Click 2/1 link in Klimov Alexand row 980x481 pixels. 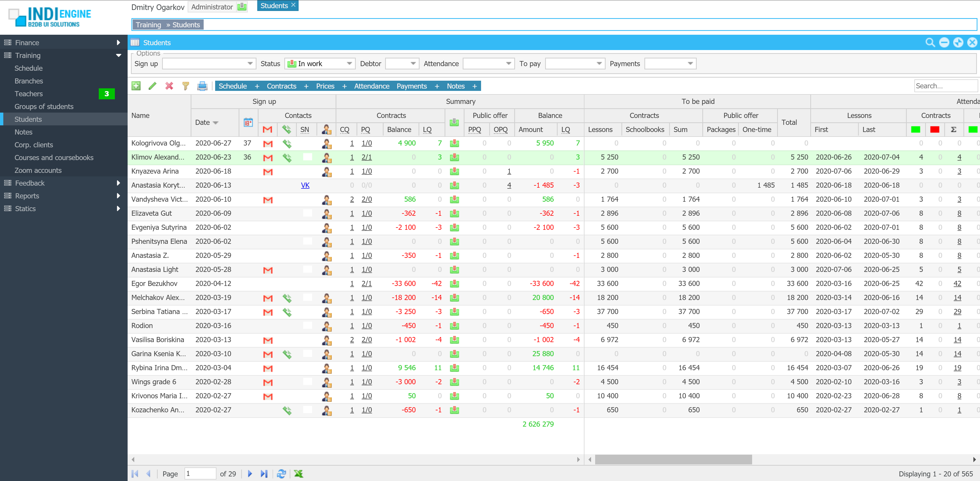(366, 157)
